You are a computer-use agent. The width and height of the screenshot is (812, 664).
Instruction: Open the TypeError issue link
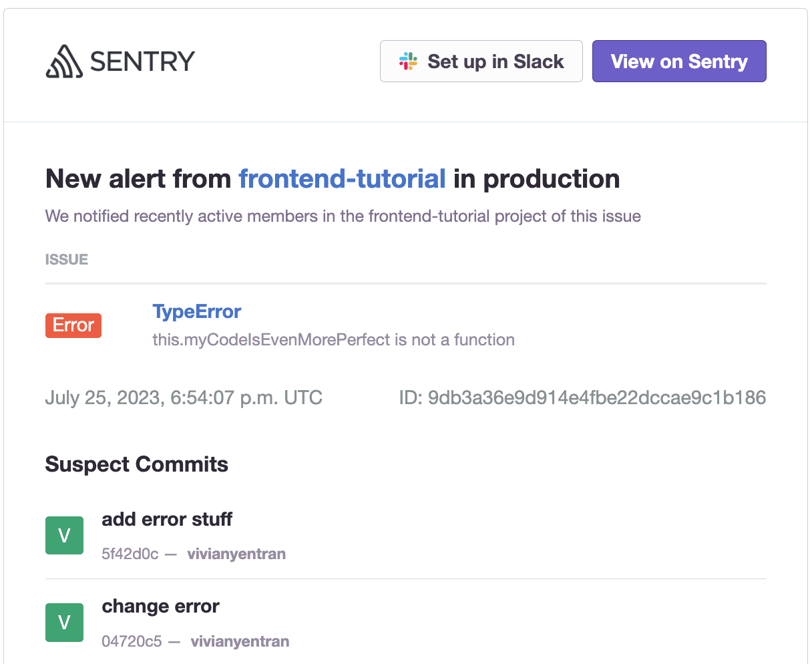[x=197, y=311]
